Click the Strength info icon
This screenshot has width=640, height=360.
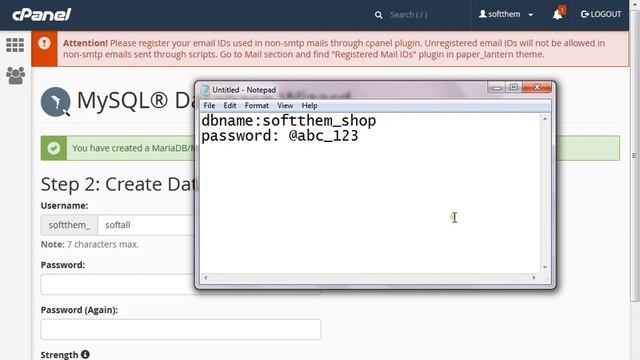[x=85, y=354]
